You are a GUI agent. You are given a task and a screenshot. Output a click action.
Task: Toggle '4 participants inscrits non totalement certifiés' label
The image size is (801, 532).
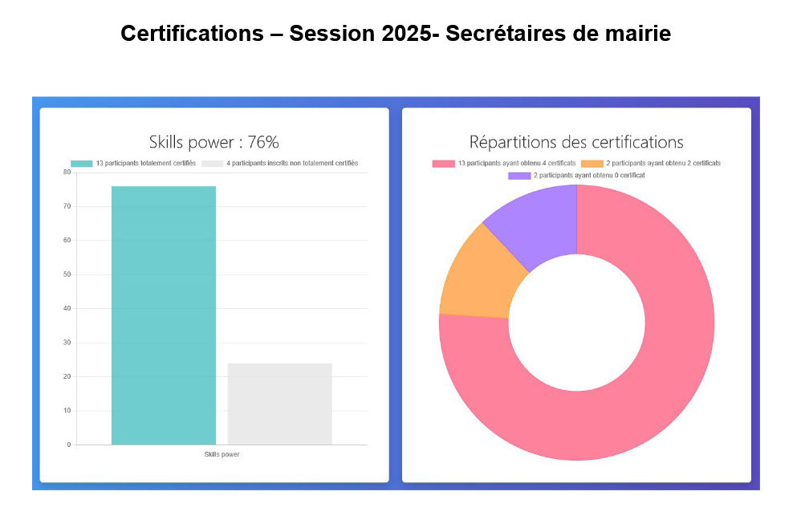(x=292, y=164)
